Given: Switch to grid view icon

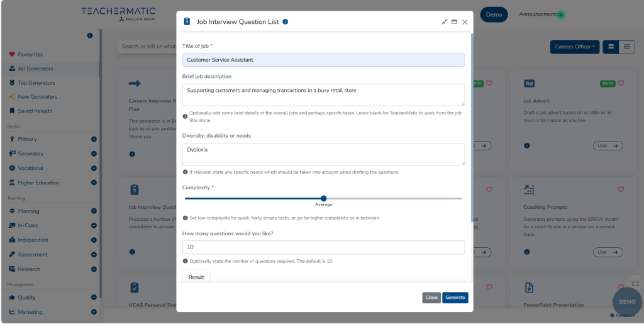Looking at the screenshot, I should [611, 47].
